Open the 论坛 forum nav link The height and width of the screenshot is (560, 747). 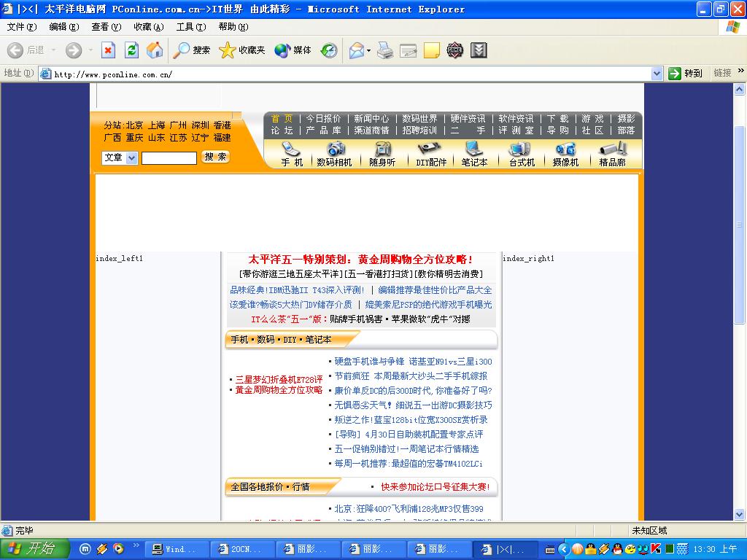282,131
